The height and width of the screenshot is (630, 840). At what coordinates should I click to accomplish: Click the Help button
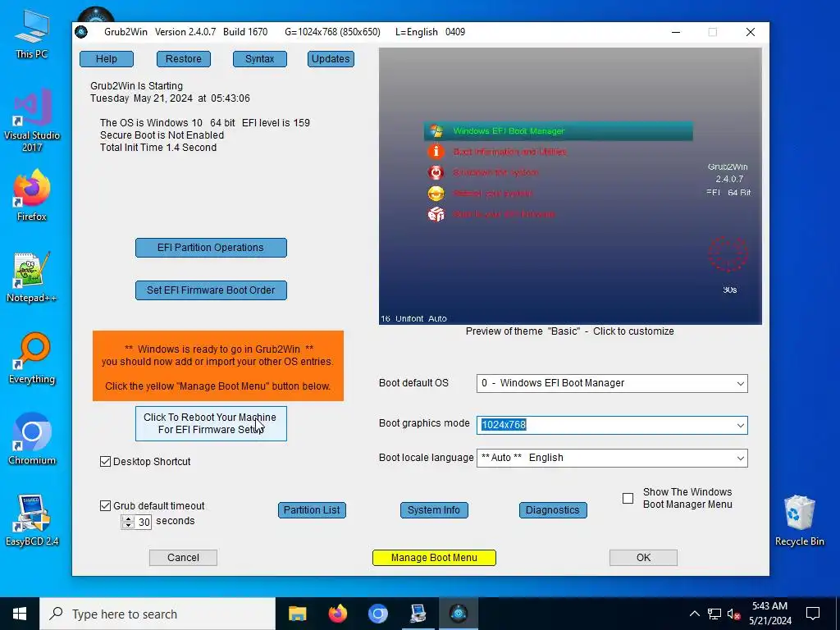pyautogui.click(x=107, y=59)
